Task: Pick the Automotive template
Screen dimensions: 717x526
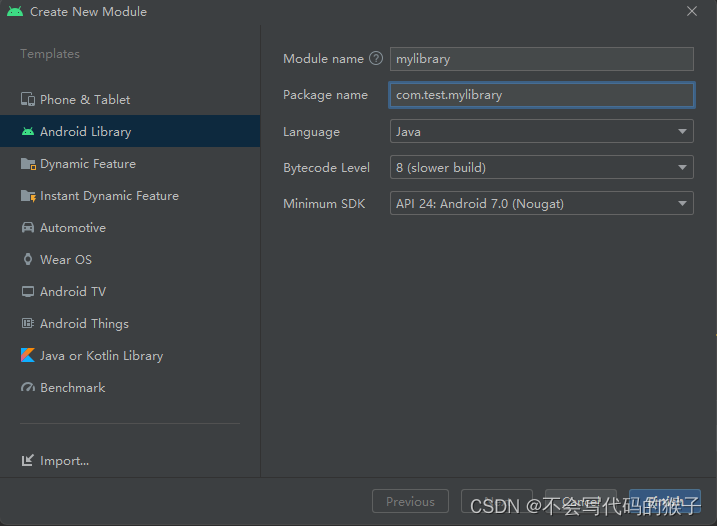Action: pos(130,227)
